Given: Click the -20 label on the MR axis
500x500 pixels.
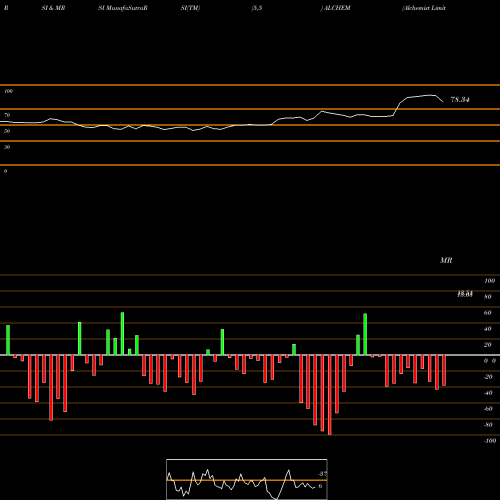Looking at the screenshot, I should [488, 377].
